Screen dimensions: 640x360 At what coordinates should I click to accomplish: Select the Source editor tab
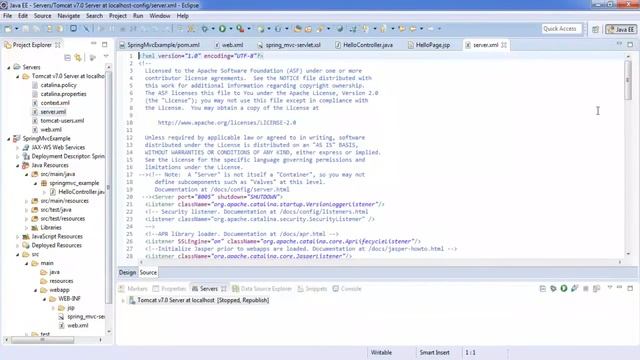click(148, 272)
